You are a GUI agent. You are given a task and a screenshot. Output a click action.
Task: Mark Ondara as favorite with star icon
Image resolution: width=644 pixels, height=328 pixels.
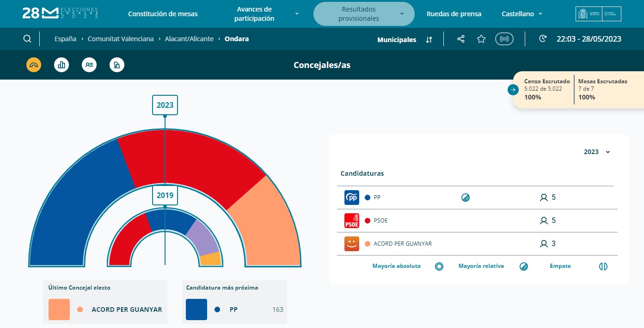coord(481,39)
